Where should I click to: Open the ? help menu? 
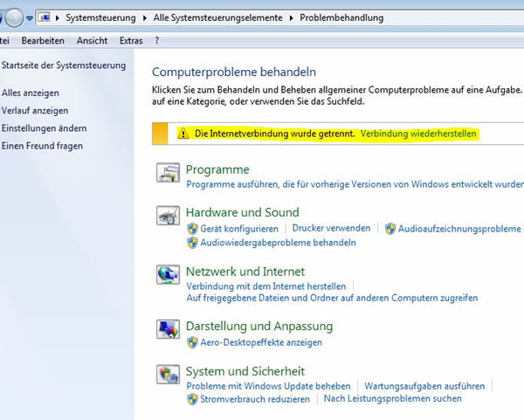(157, 41)
